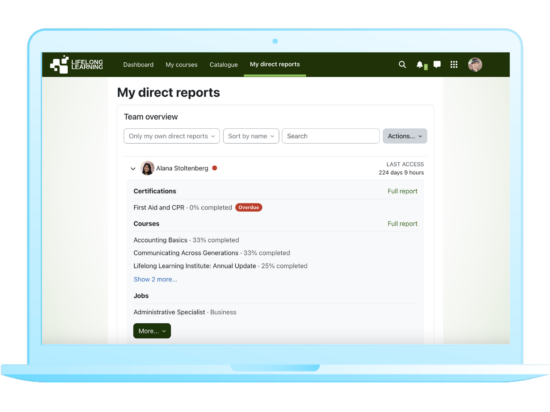Image resolution: width=550 pixels, height=412 pixels.
Task: Click 'Communicating Across Generations' course entry
Action: (186, 253)
